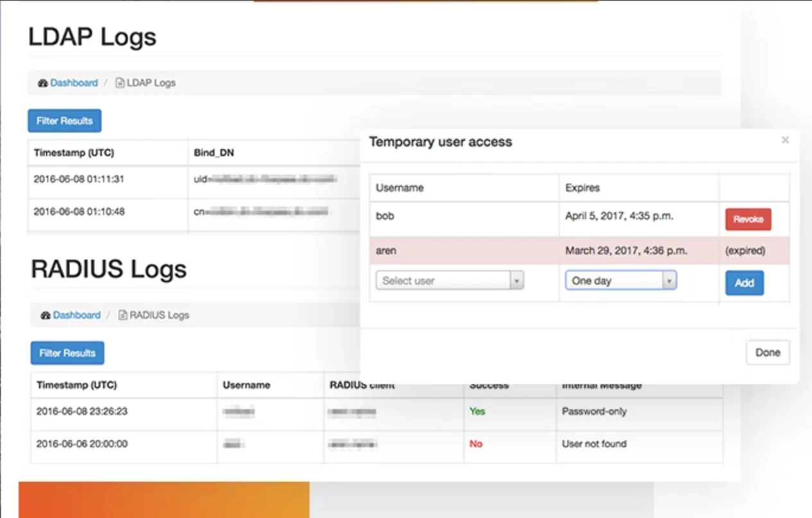The width and height of the screenshot is (812, 518).
Task: Click the dashboard home icon in RADIUS breadcrumb
Action: [46, 315]
